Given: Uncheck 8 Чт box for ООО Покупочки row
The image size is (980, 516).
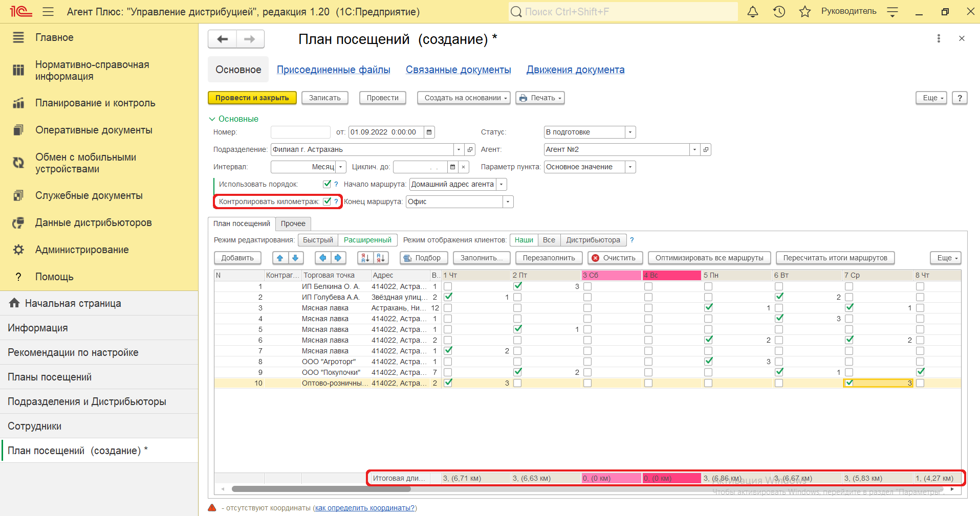Looking at the screenshot, I should [x=920, y=372].
